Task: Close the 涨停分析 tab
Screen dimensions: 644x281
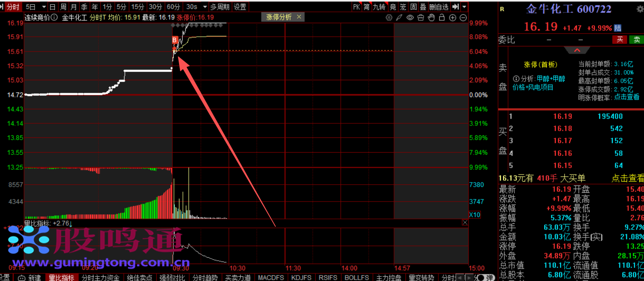Action: click(x=299, y=17)
